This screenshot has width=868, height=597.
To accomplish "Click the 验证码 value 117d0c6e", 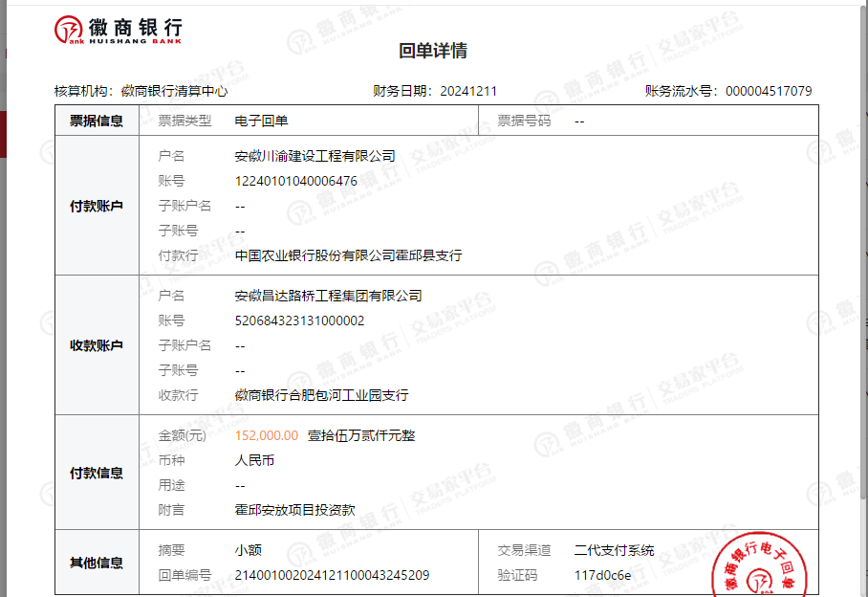I will click(603, 575).
